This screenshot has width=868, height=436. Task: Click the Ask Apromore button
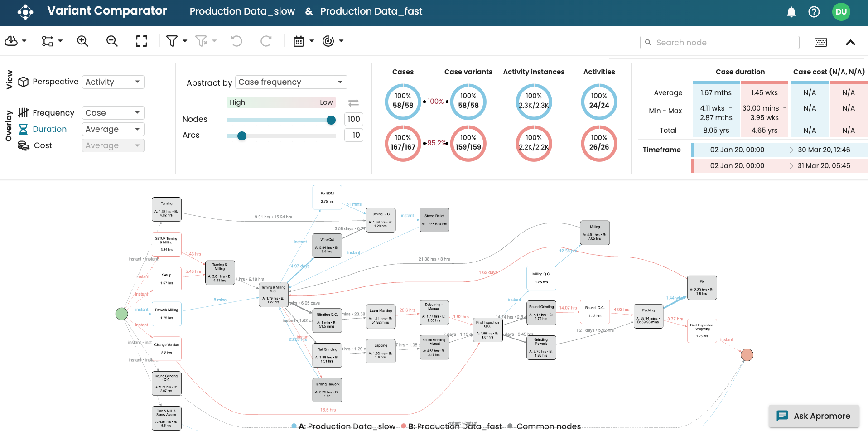click(814, 416)
